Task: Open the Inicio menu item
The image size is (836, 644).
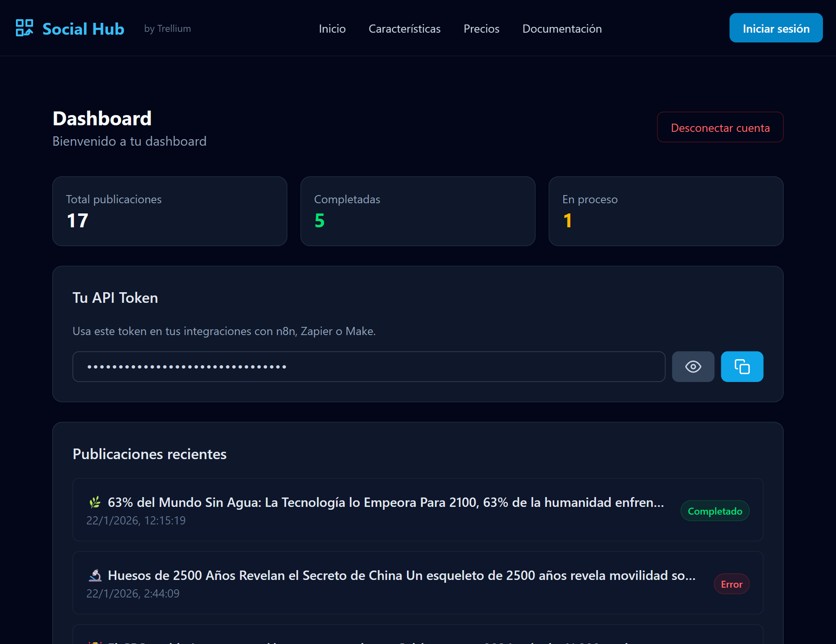Action: pyautogui.click(x=332, y=29)
